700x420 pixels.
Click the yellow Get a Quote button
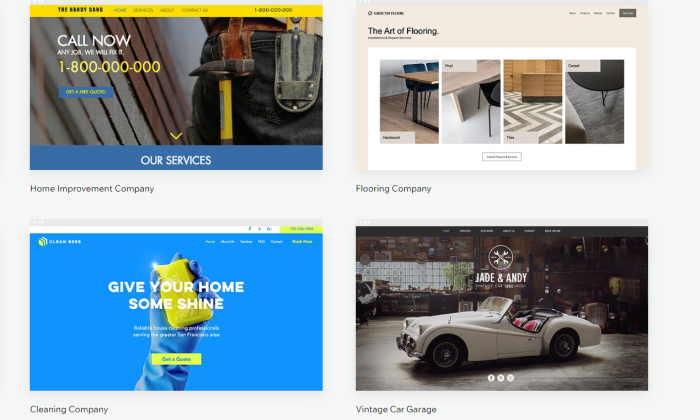pyautogui.click(x=176, y=359)
